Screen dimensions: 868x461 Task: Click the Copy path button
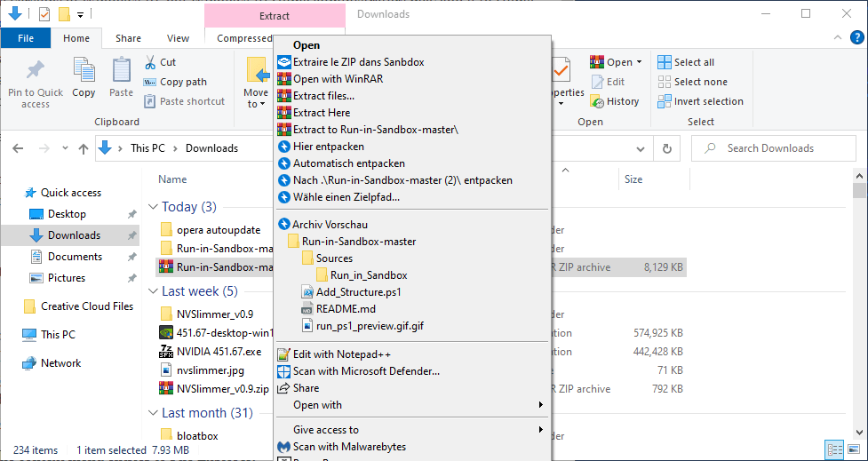pos(175,82)
